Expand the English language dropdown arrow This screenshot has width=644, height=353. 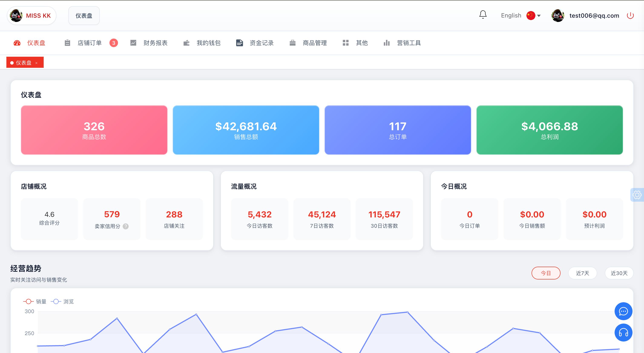point(539,16)
